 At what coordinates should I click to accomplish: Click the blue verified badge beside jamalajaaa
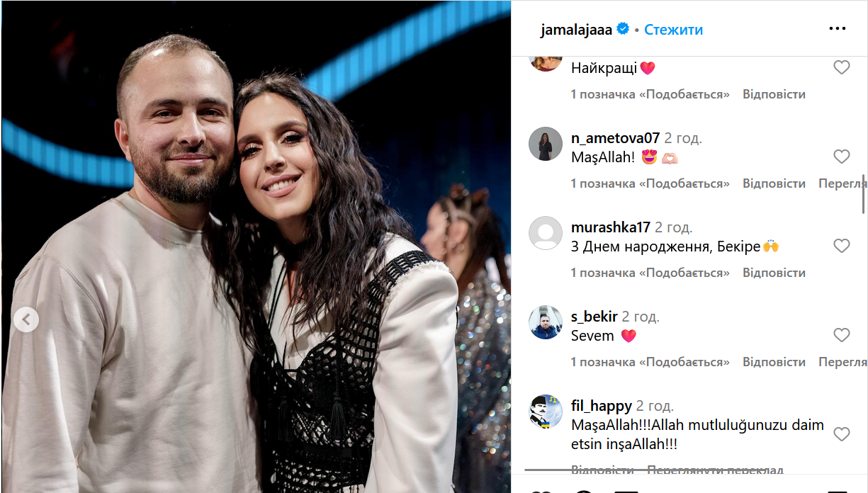click(623, 29)
